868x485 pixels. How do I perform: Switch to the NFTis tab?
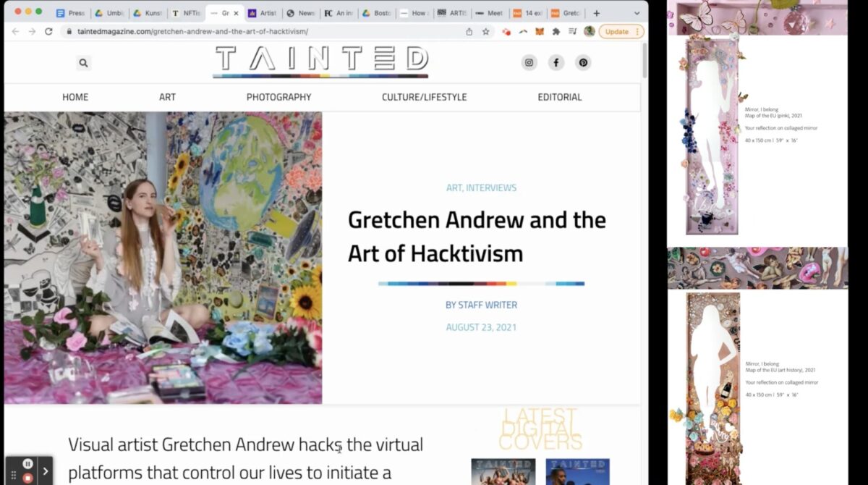[186, 13]
